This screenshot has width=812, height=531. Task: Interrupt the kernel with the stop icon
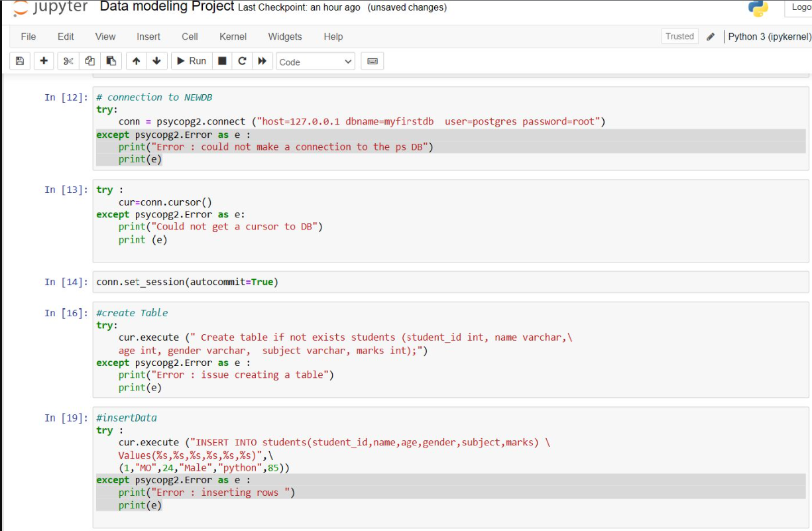(x=223, y=60)
